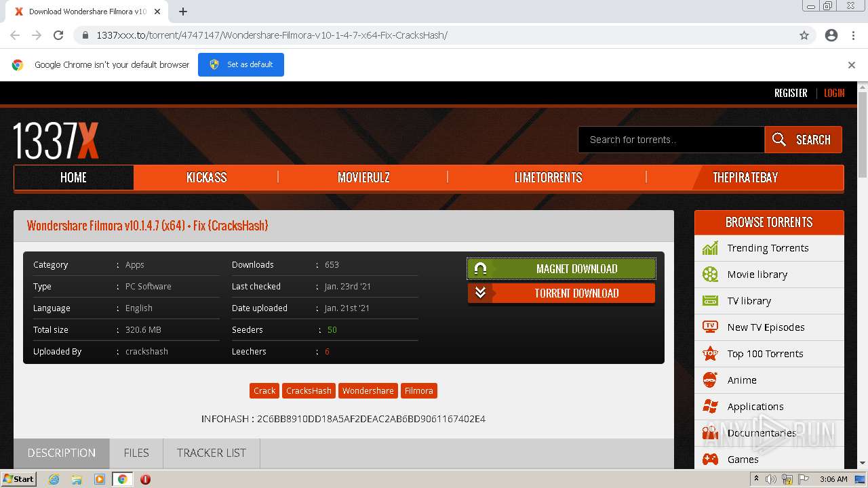
Task: Click the TORRENT DOWNLOAD button
Action: 561,293
